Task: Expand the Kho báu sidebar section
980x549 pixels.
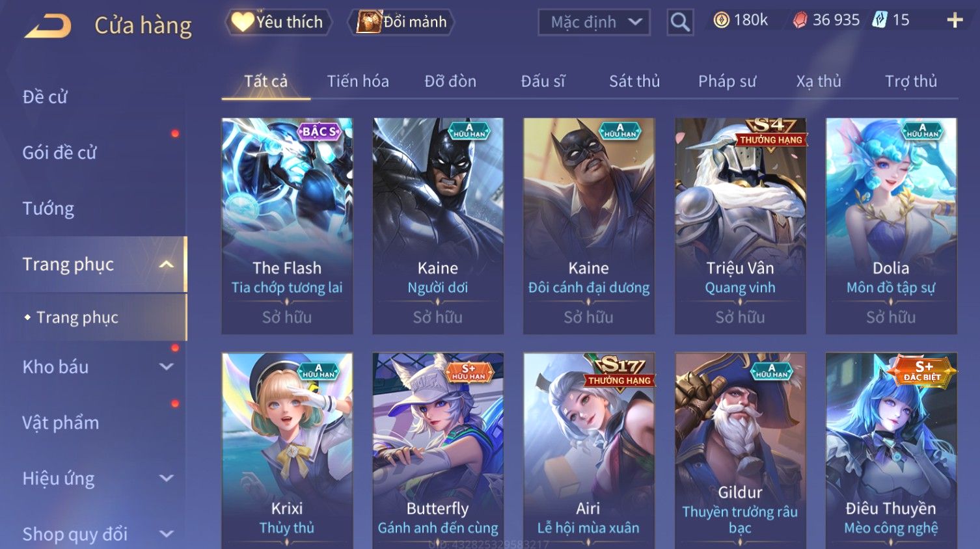Action: click(x=167, y=367)
